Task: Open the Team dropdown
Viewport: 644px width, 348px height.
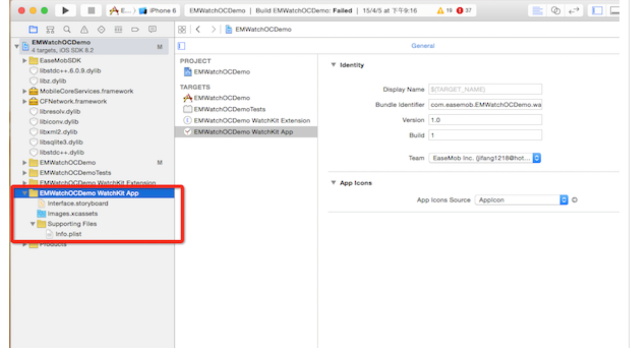Action: [x=485, y=158]
